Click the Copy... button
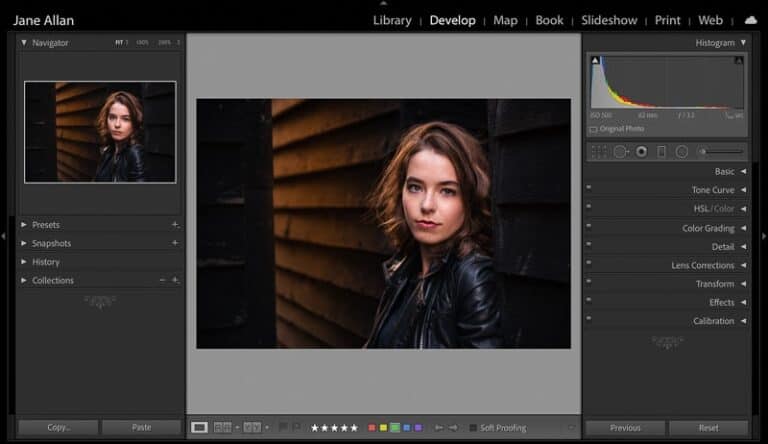 pyautogui.click(x=58, y=427)
